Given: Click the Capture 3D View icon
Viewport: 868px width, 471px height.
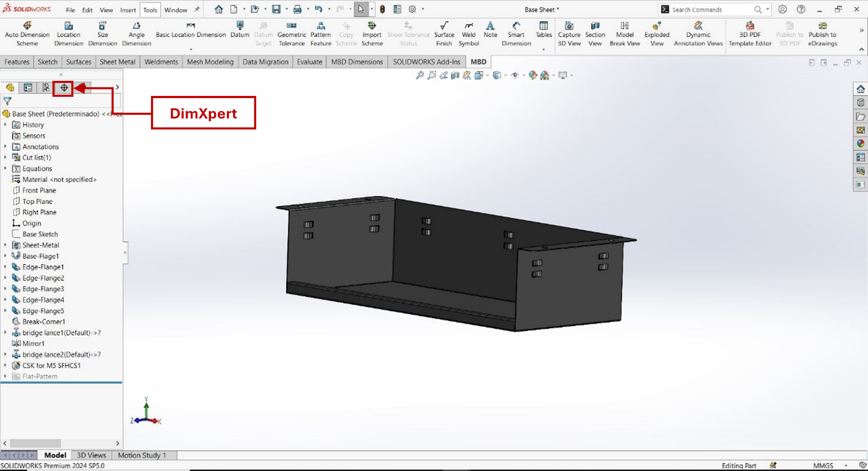Looking at the screenshot, I should click(569, 34).
